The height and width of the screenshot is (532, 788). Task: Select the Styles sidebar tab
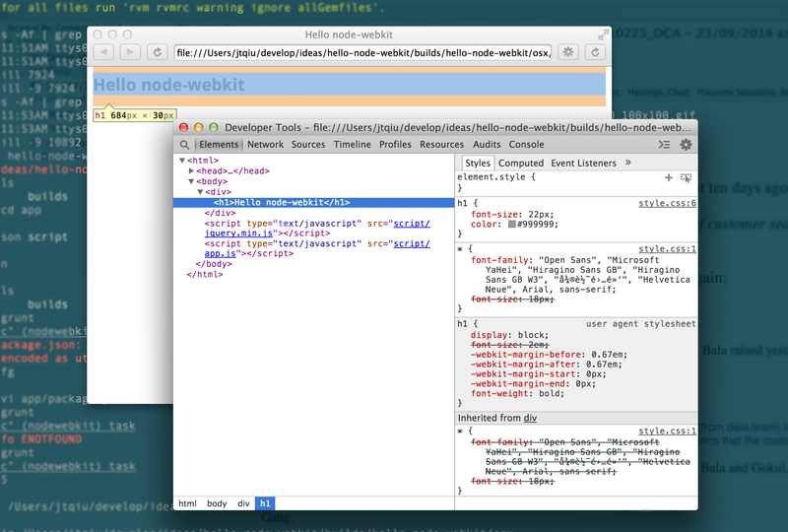point(478,163)
